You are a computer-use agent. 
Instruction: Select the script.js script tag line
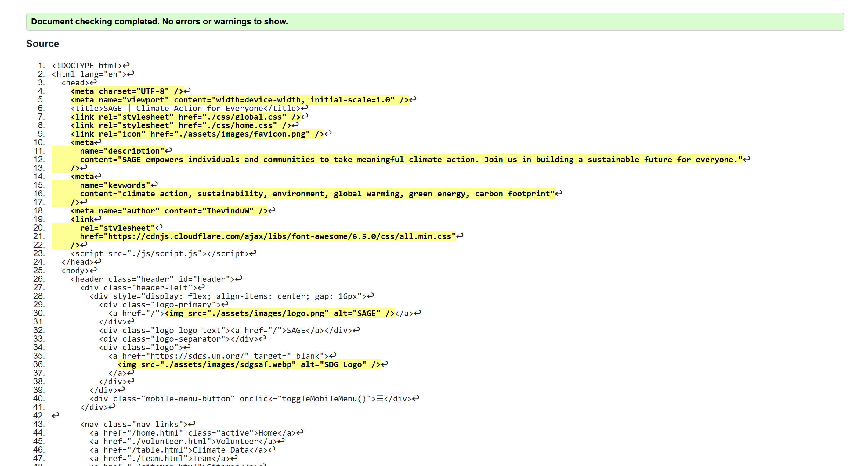pos(162,253)
